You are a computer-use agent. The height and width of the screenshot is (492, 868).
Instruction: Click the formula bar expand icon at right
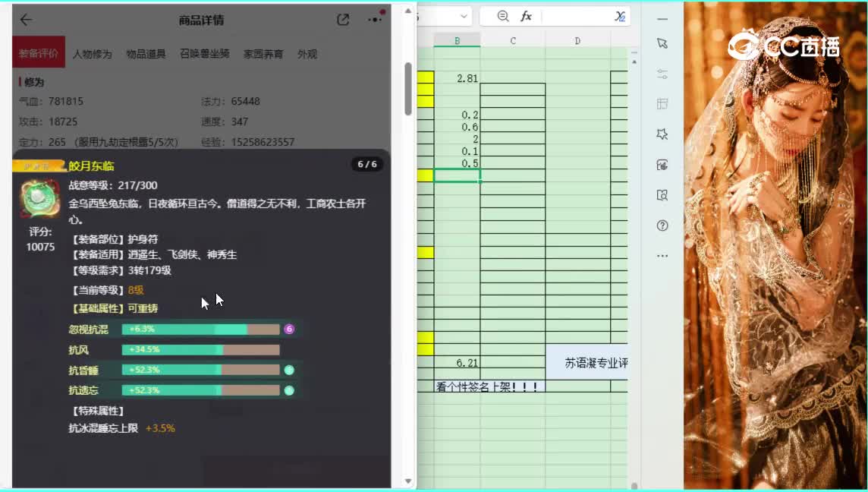(x=620, y=17)
